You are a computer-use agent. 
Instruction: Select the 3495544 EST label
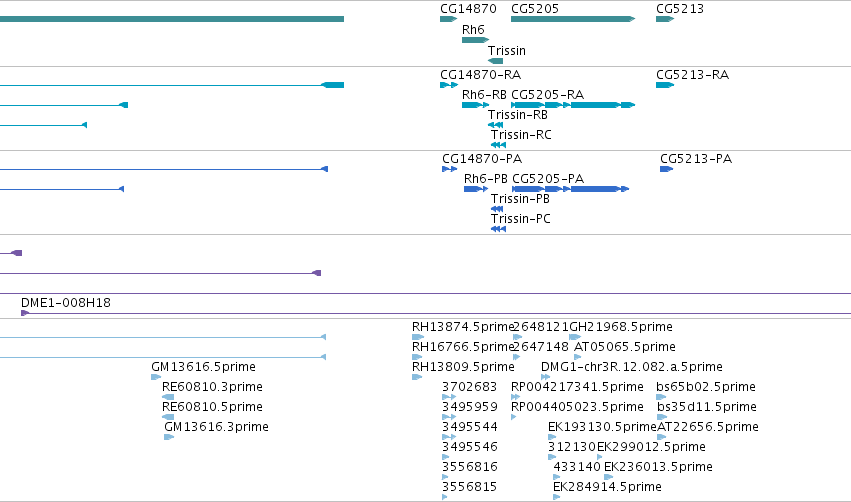[469, 427]
